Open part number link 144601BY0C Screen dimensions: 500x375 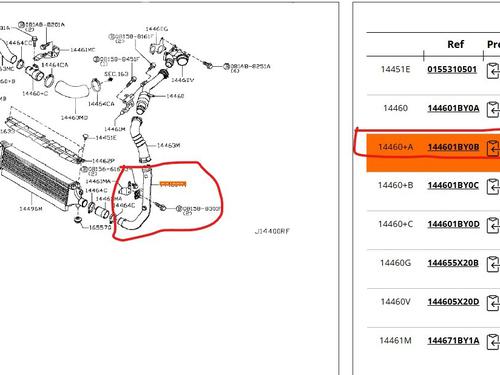453,185
